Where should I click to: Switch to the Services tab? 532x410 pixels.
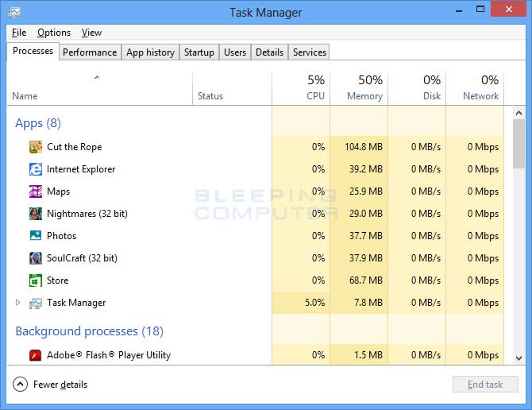point(310,52)
